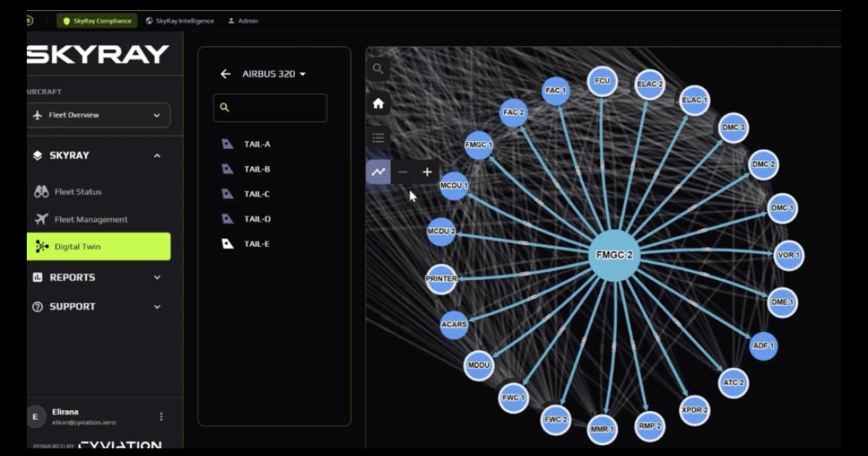The width and height of the screenshot is (868, 456).
Task: Click the PRINTER node
Action: pyautogui.click(x=441, y=279)
